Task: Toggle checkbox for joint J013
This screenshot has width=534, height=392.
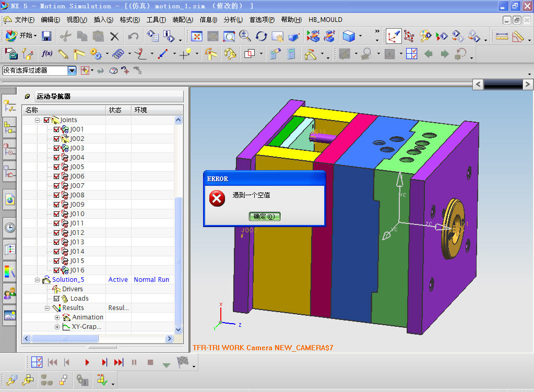Action: point(56,242)
